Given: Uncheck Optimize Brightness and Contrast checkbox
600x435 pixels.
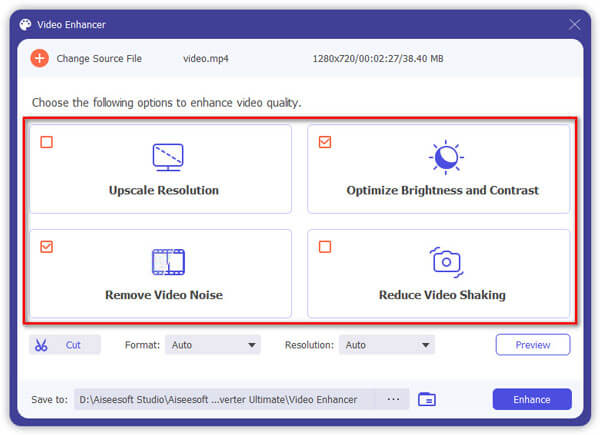Looking at the screenshot, I should click(325, 142).
